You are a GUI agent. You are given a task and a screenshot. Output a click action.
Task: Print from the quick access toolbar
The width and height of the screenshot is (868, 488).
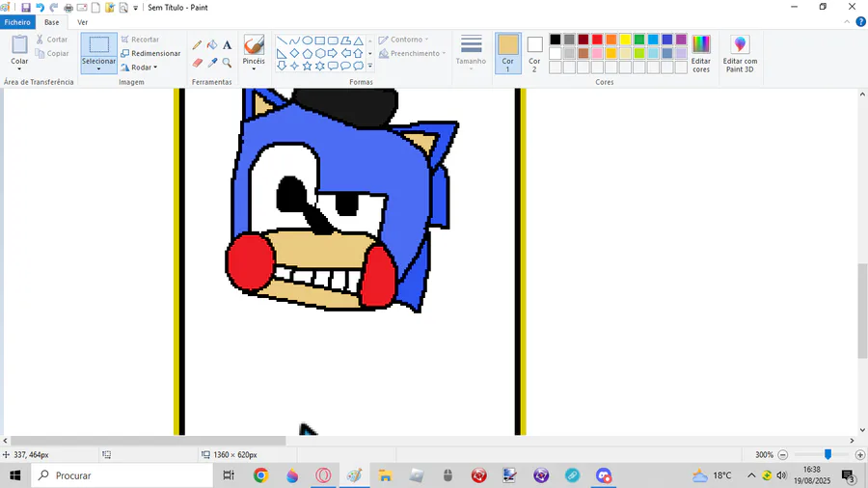tap(68, 8)
